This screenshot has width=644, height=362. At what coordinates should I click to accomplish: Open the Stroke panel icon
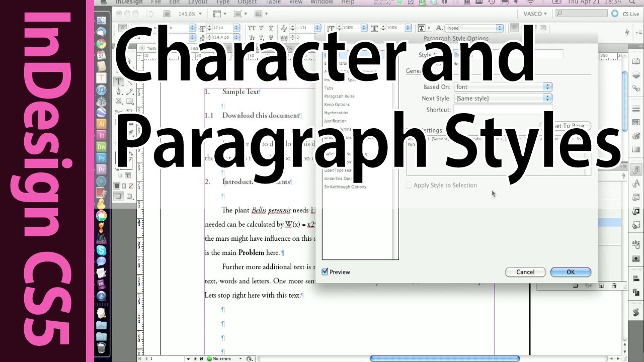pyautogui.click(x=636, y=108)
